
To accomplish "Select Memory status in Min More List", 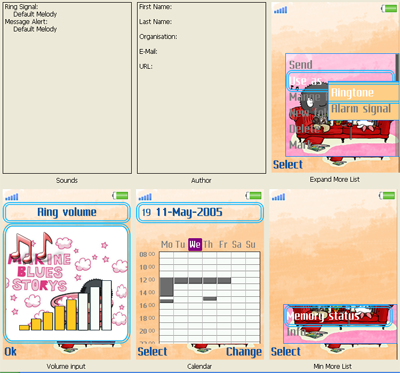I will [x=338, y=316].
